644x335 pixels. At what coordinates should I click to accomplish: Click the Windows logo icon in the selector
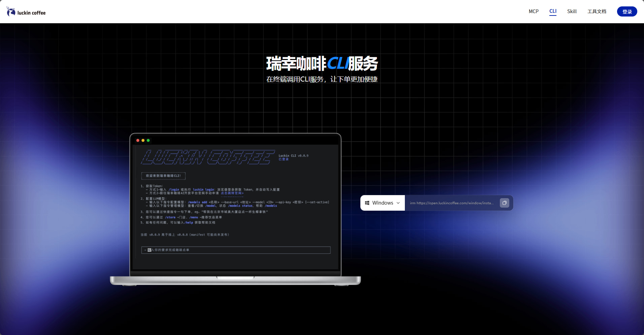pos(367,203)
